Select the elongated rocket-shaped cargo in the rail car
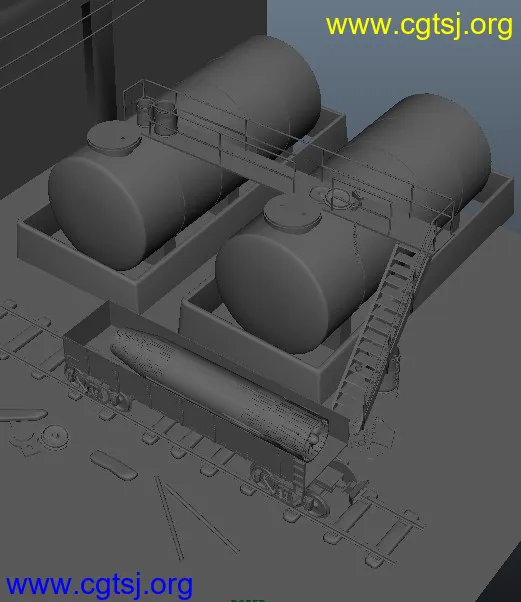The width and height of the screenshot is (521, 602). click(221, 392)
